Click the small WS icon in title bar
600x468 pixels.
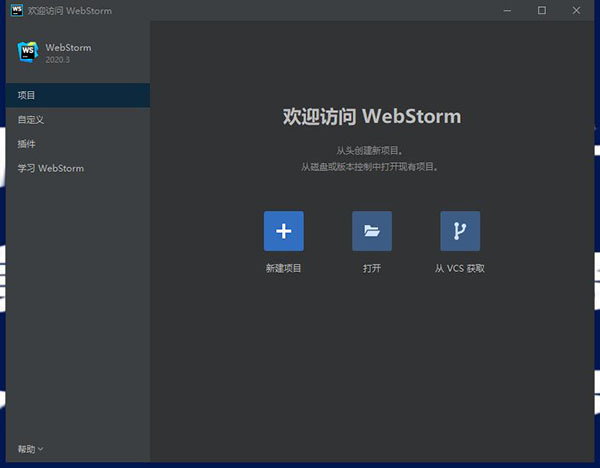[15, 10]
